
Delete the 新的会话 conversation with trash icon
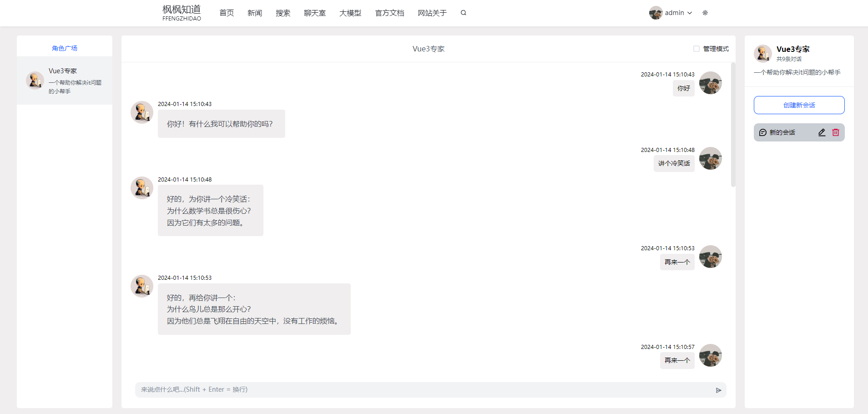pyautogui.click(x=836, y=132)
